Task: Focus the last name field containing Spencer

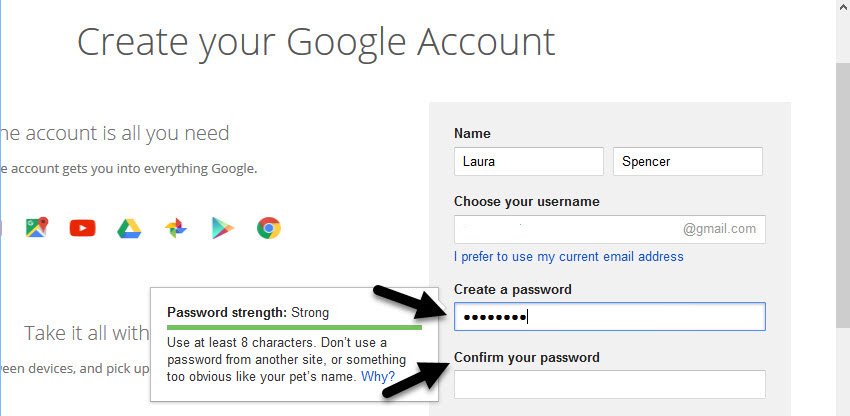Action: tap(687, 161)
